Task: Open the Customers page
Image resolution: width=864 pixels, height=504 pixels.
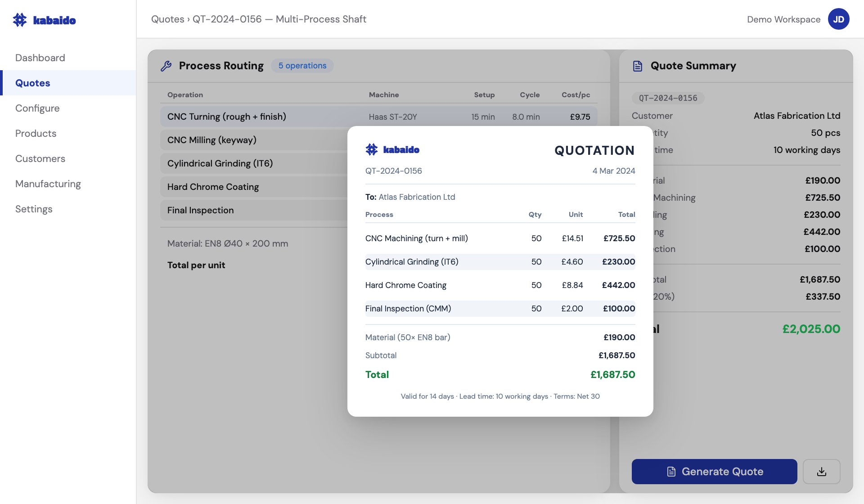Action: coord(40,158)
